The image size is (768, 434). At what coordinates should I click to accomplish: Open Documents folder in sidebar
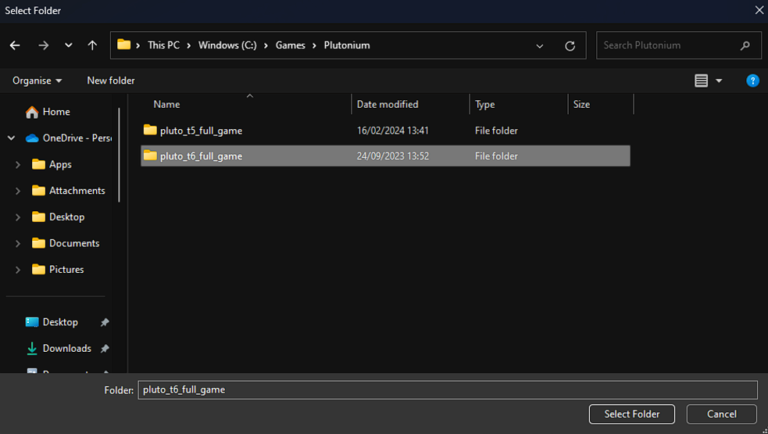[66, 243]
